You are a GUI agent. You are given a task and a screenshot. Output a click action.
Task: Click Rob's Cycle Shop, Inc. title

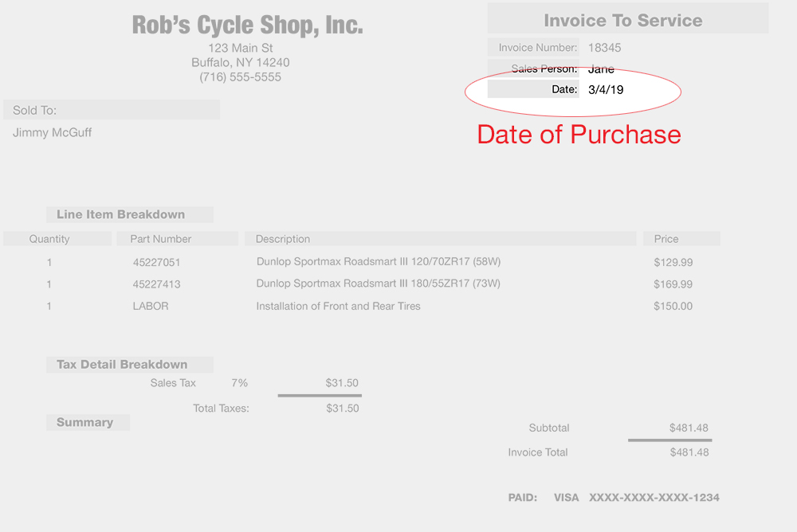[x=247, y=25]
